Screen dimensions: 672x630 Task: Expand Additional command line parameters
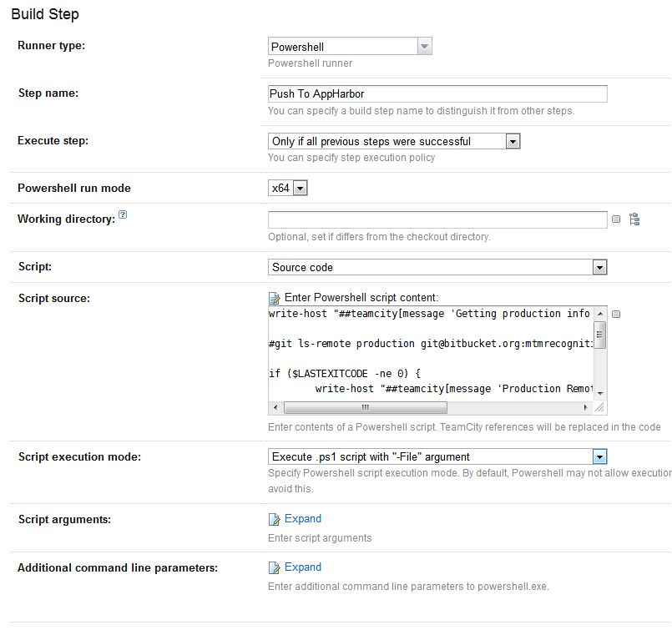click(302, 567)
